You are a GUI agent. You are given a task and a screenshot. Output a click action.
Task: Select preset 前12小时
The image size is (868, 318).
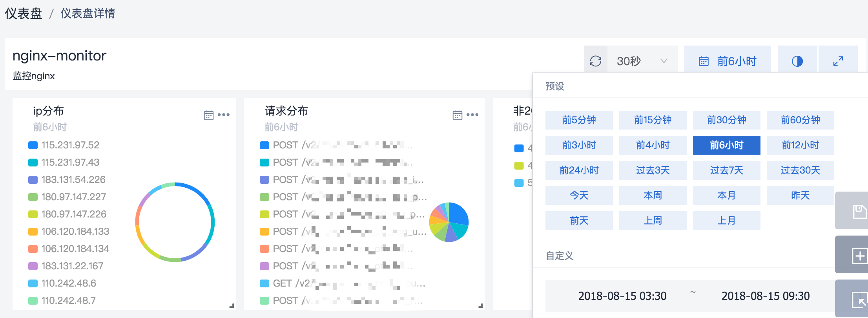click(x=800, y=145)
